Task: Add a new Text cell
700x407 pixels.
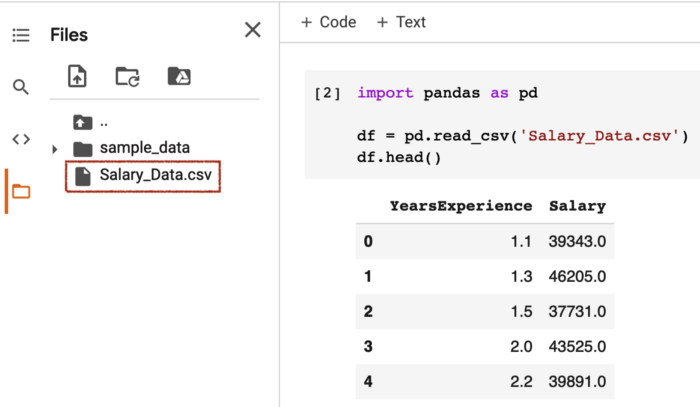Action: pos(401,22)
